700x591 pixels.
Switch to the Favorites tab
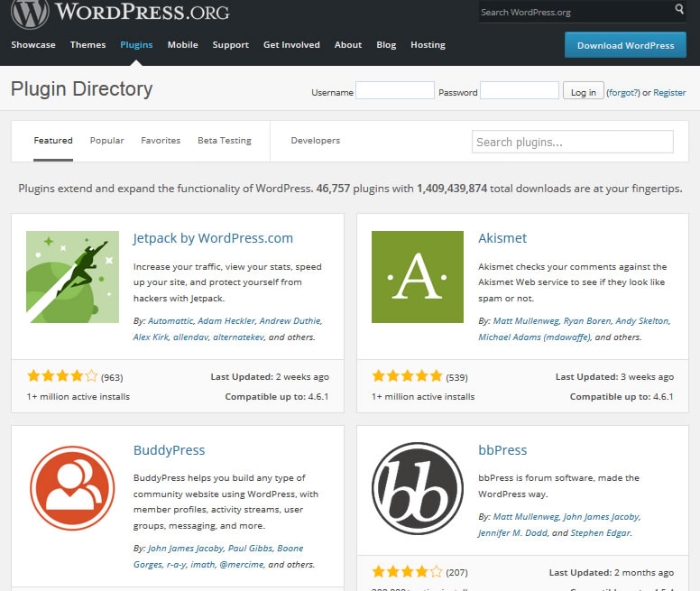(x=161, y=140)
